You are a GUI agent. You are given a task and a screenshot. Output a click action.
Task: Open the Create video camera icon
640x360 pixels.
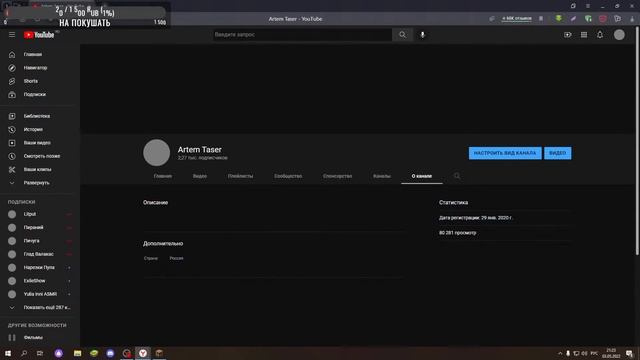[568, 35]
